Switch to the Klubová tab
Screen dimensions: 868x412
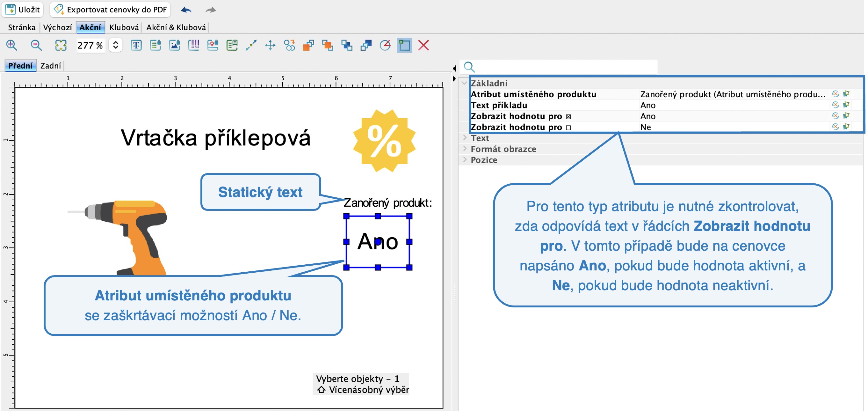coord(124,27)
